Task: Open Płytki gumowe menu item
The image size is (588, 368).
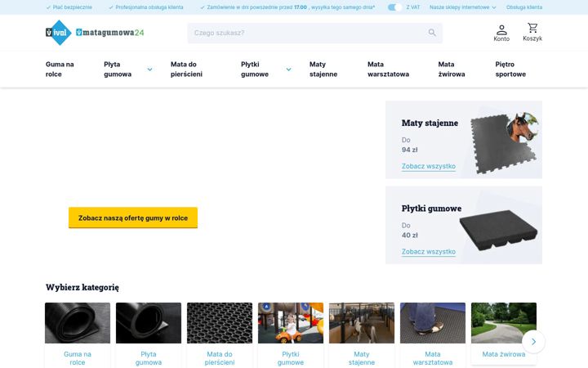Action: pos(255,69)
